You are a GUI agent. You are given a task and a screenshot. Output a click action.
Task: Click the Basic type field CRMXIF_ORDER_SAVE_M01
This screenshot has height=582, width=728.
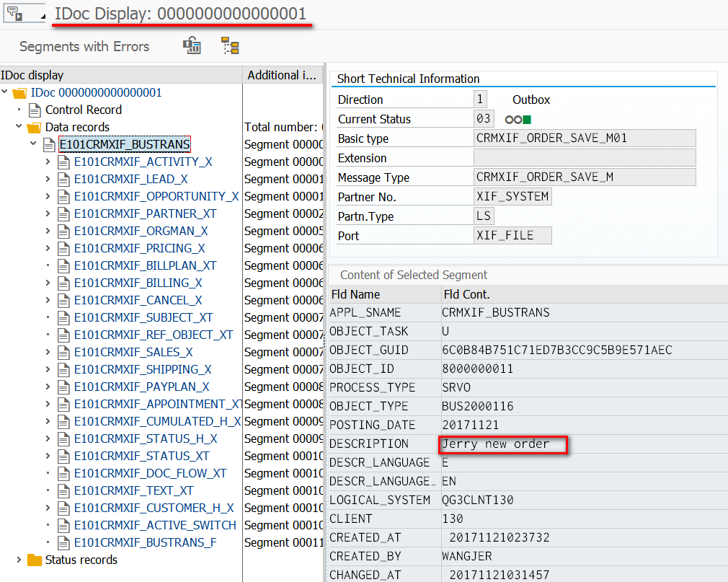[585, 138]
